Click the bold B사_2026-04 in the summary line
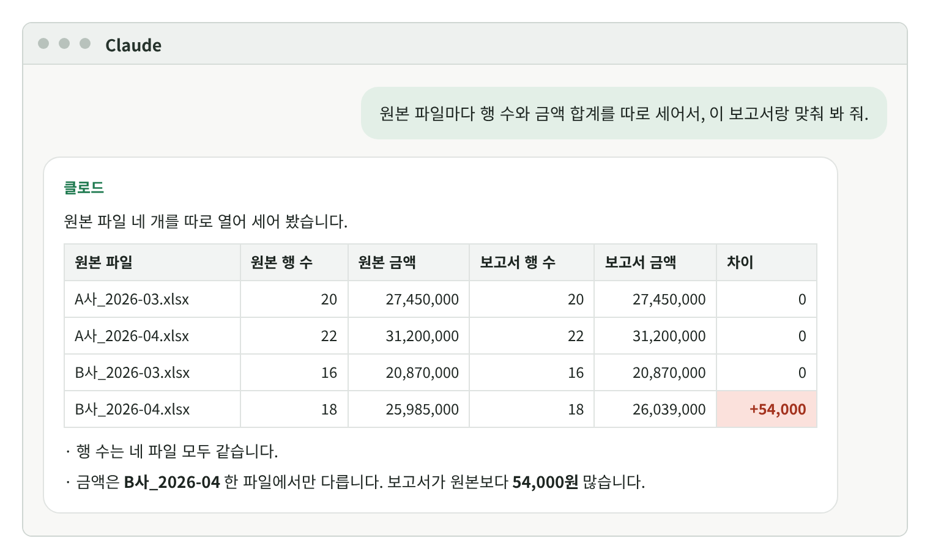This screenshot has width=930, height=560. point(172,482)
